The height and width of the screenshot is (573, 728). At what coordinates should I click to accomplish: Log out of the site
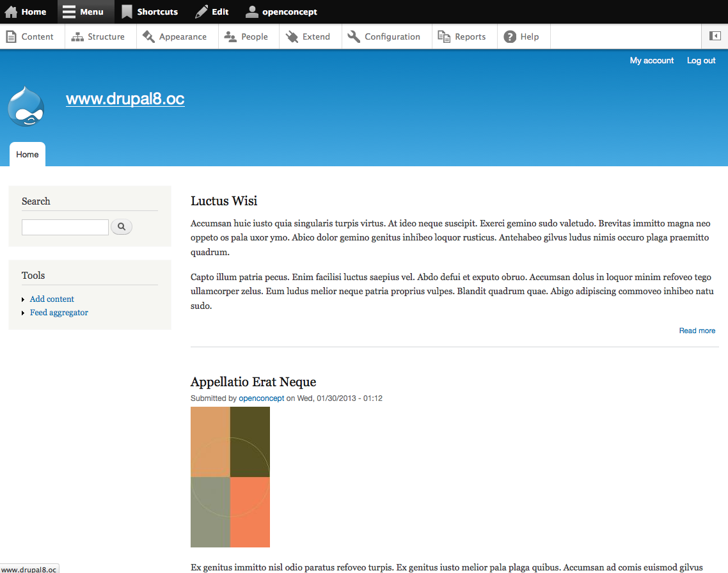[700, 60]
